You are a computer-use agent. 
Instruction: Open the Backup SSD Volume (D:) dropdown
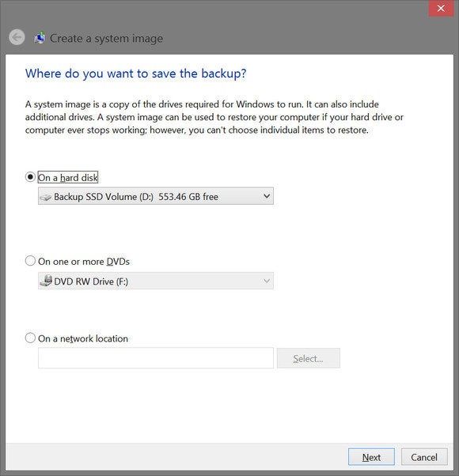156,196
